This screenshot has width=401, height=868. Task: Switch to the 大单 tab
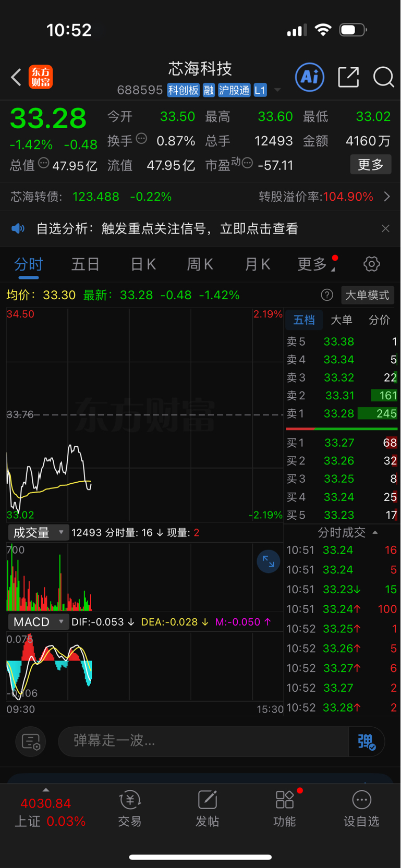point(342,320)
